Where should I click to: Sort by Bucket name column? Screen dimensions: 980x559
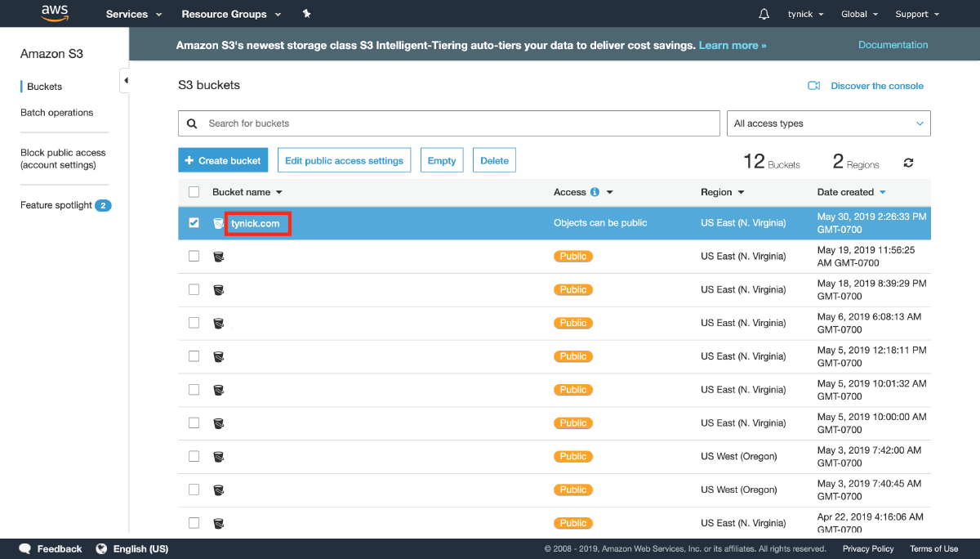click(x=247, y=192)
